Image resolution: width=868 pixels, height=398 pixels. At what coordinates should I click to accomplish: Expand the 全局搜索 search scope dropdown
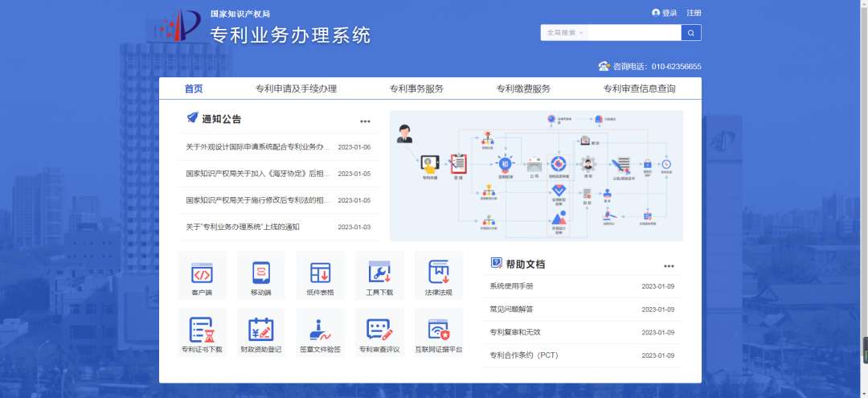565,33
